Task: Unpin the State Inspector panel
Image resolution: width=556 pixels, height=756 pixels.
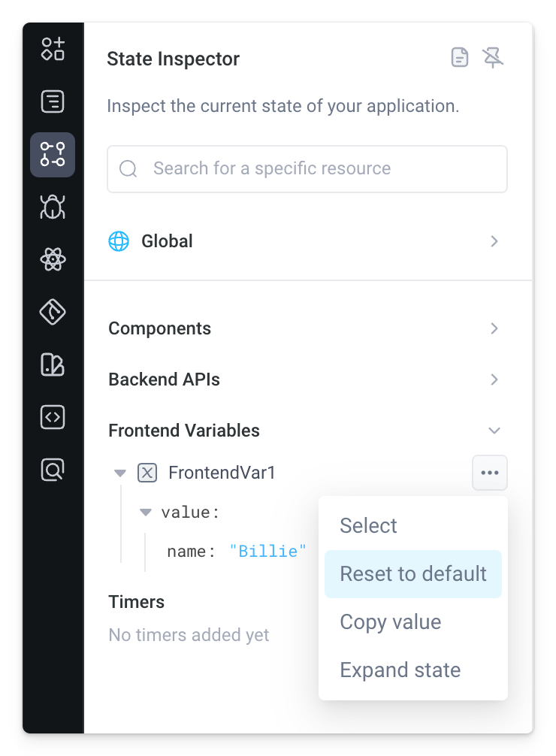Action: [494, 57]
